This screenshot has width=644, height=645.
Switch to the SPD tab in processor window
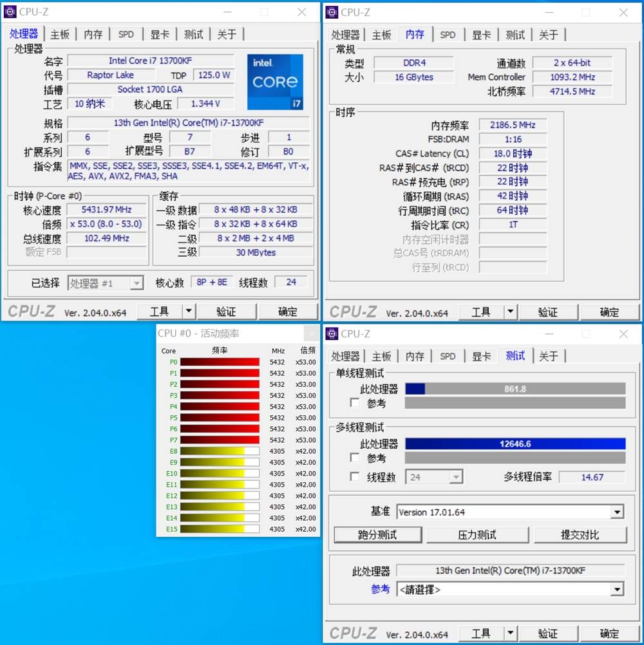point(126,35)
